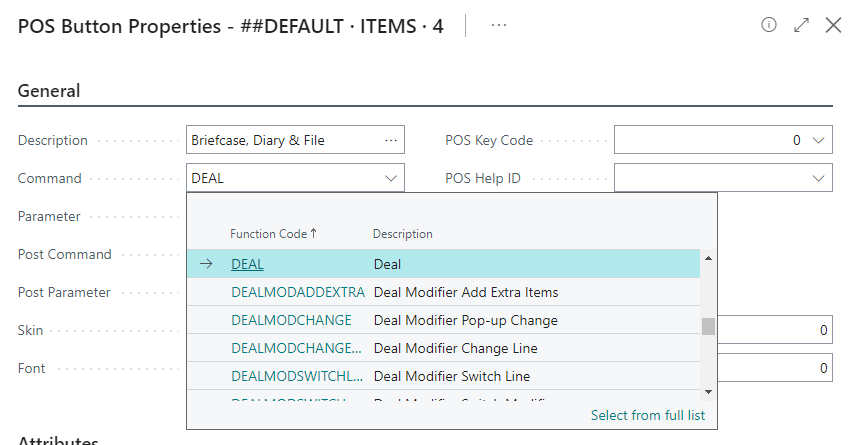Choose DEALMODADDEXTRA from the list
Image resolution: width=850 pixels, height=445 pixels.
pyautogui.click(x=297, y=292)
